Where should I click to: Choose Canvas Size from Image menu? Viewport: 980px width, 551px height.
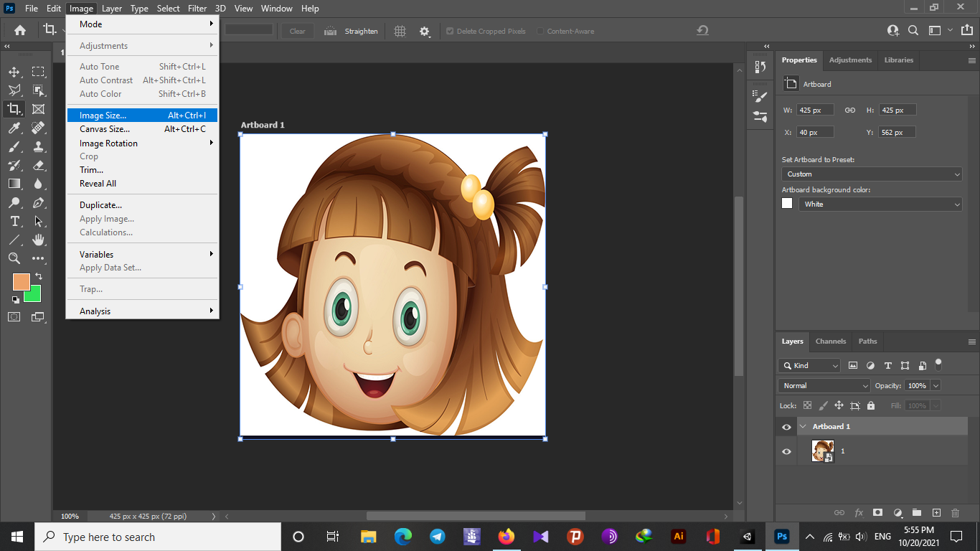coord(142,129)
